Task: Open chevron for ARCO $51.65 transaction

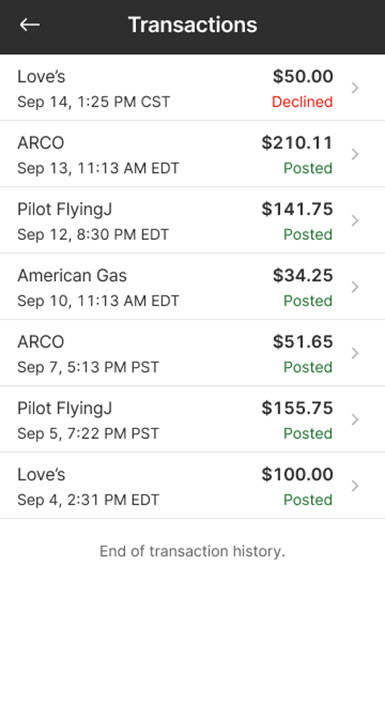Action: [x=355, y=354]
